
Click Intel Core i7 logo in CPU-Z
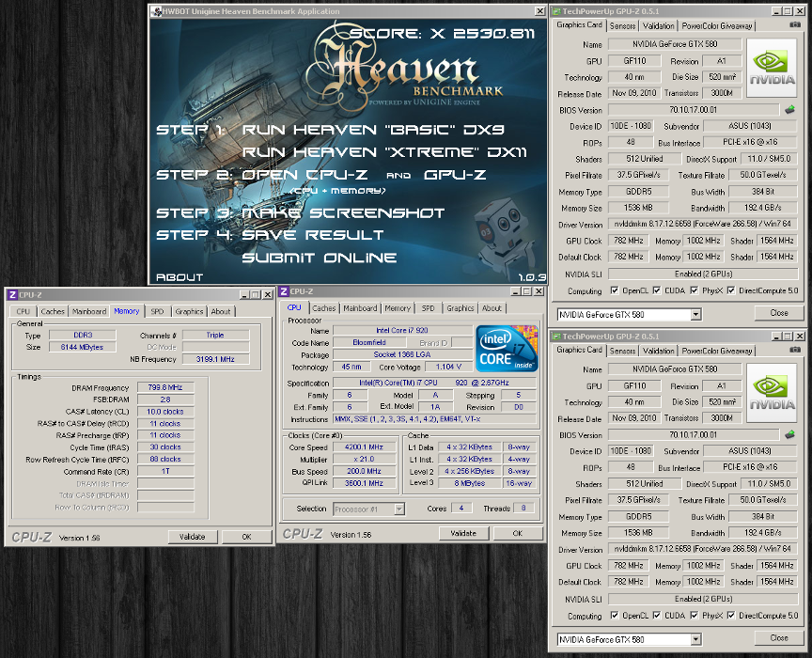tap(507, 348)
